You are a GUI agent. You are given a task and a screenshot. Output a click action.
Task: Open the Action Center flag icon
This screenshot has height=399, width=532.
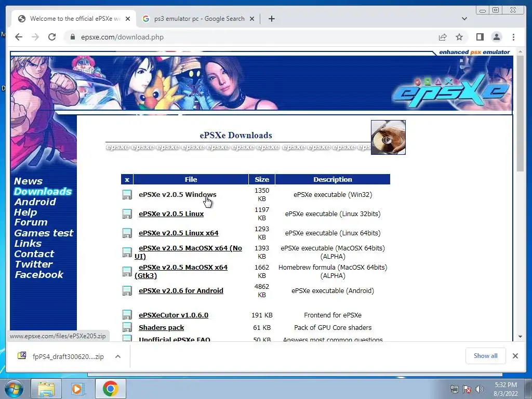coord(467,389)
